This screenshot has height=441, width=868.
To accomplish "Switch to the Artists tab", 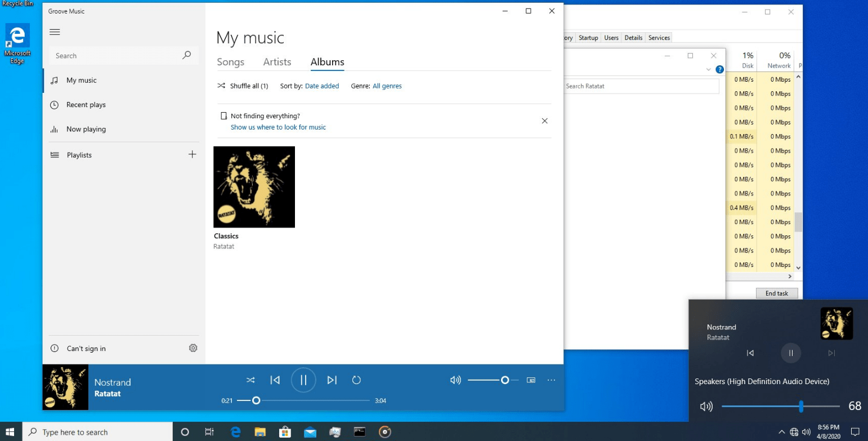I will [277, 62].
